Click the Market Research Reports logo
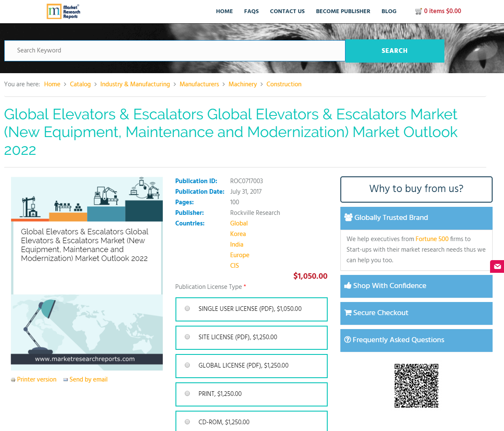This screenshot has width=504, height=431. tap(63, 11)
